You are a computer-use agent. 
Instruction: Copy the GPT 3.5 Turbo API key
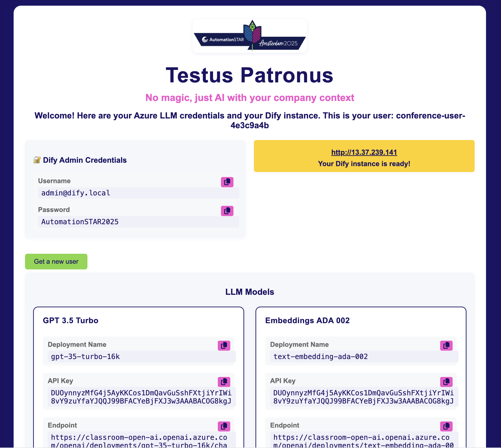pos(224,382)
